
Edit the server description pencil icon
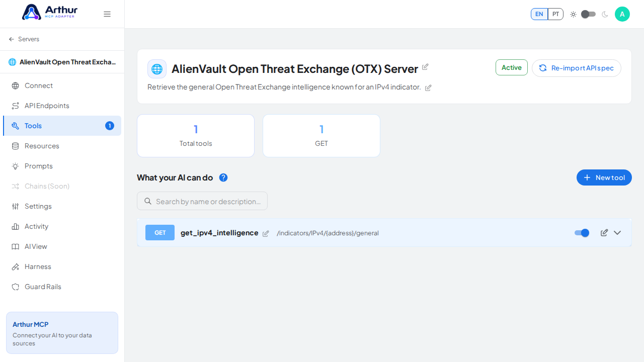[x=428, y=87]
